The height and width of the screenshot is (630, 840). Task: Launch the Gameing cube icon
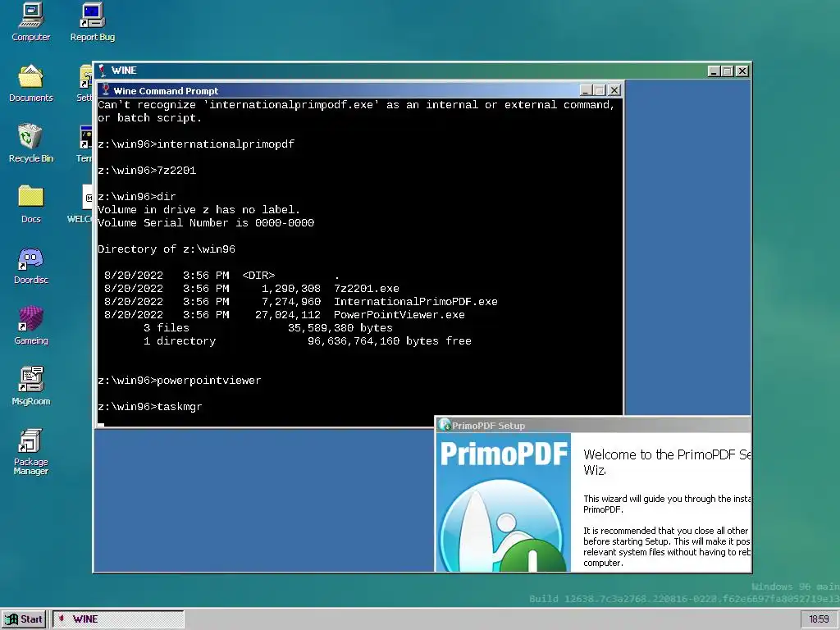tap(31, 326)
